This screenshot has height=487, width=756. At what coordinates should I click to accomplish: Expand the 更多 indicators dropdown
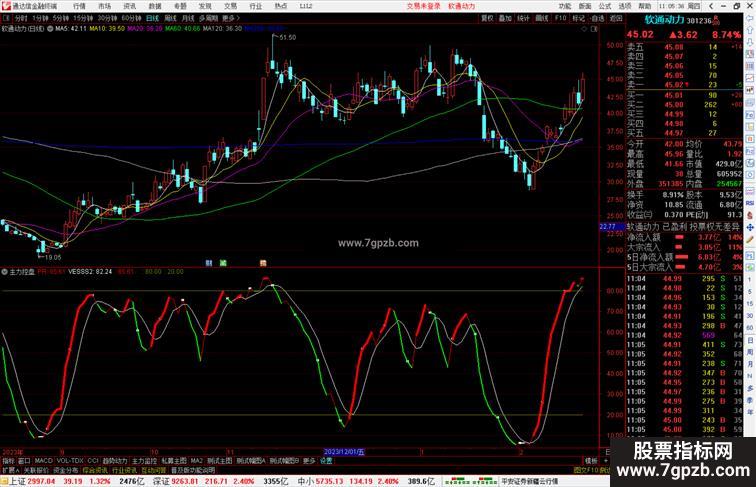[x=309, y=461]
